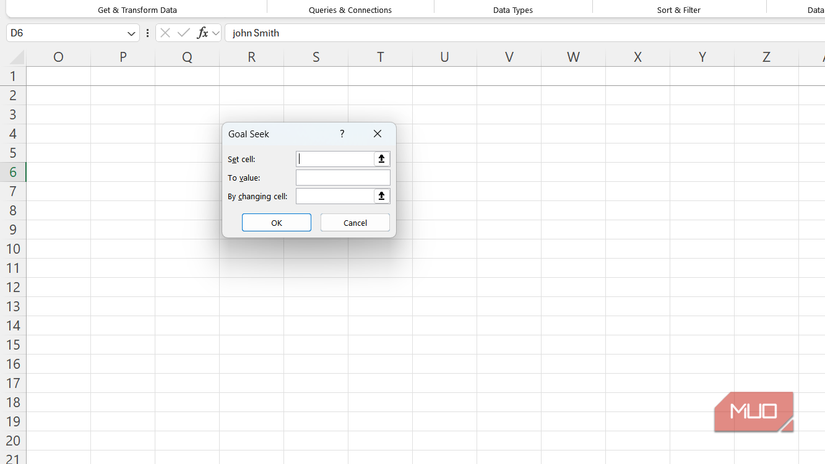The width and height of the screenshot is (825, 464).
Task: Select row 1 header
Action: pos(13,76)
